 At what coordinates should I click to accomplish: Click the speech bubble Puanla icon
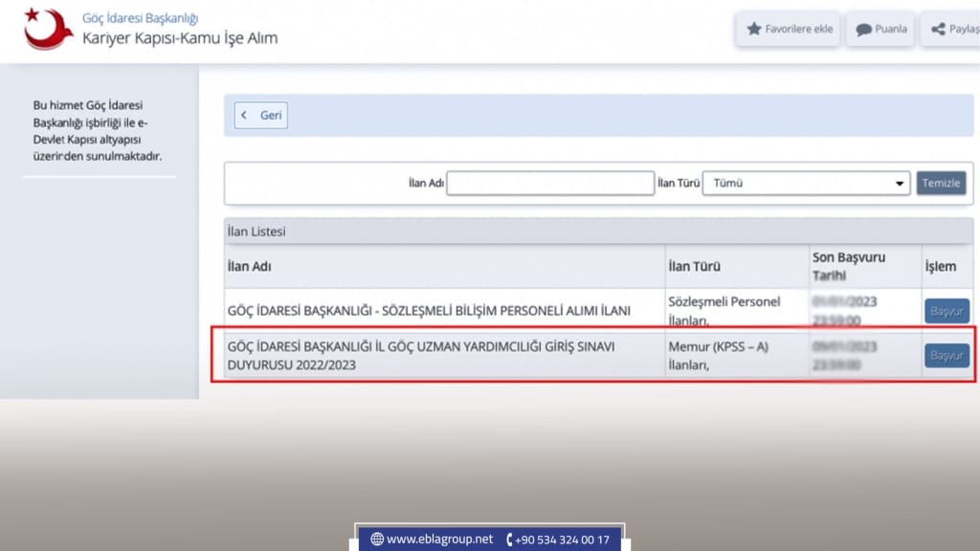863,29
